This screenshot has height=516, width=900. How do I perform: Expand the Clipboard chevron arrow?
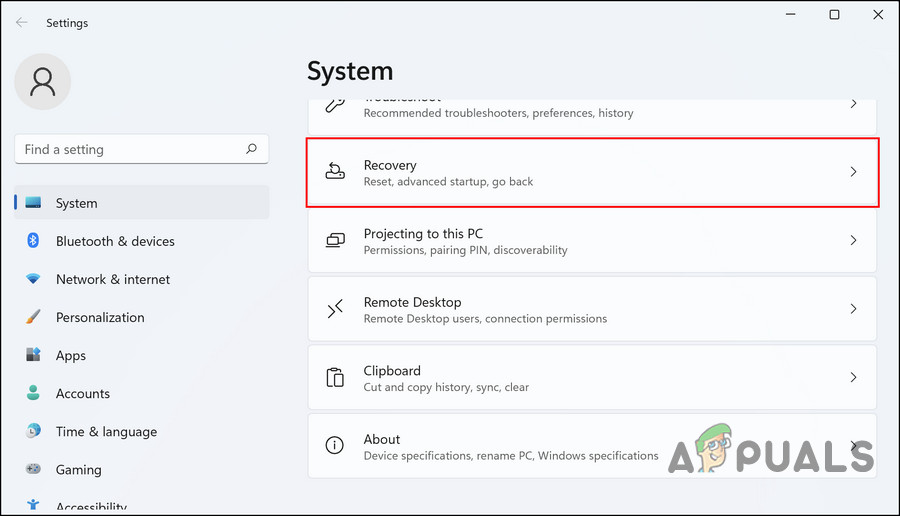point(853,378)
